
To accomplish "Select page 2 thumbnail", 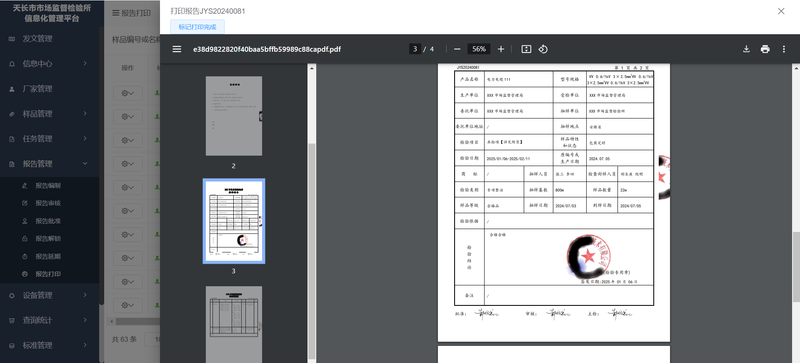I will (234, 116).
